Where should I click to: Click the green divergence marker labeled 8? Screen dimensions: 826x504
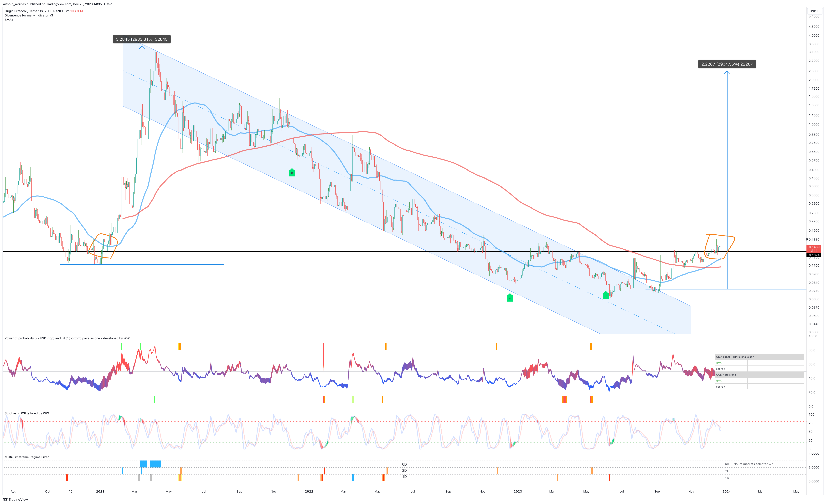(292, 173)
